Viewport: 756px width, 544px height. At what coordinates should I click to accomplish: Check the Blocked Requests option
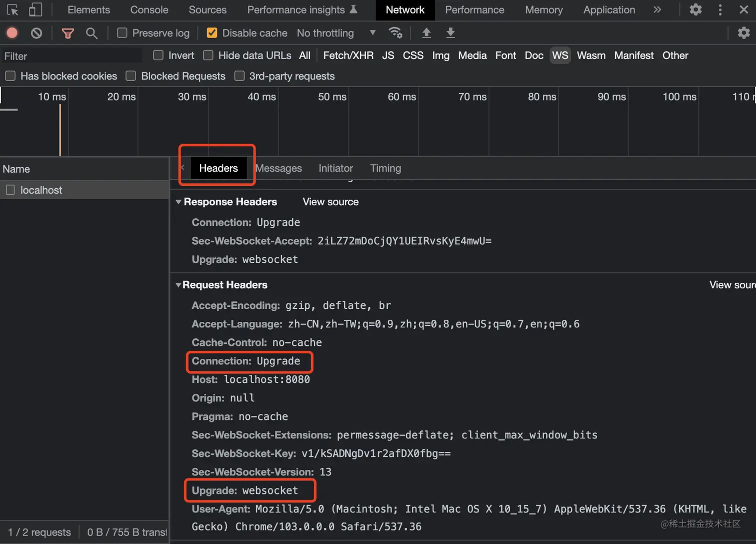point(131,76)
